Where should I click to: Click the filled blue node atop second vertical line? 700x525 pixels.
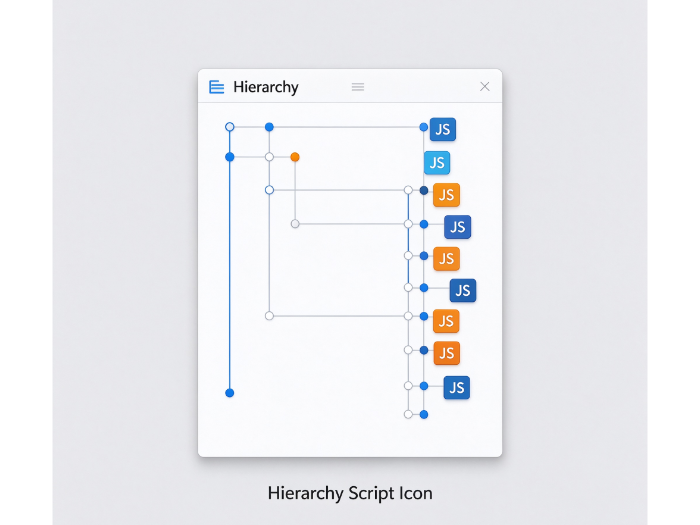[269, 127]
